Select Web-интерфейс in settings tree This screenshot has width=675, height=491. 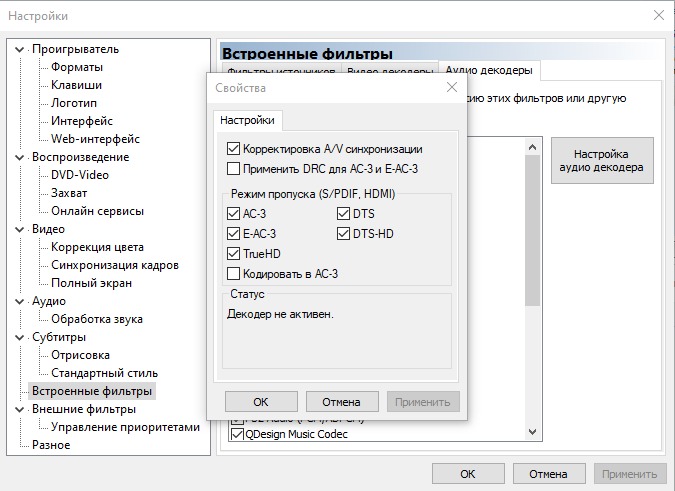point(95,139)
